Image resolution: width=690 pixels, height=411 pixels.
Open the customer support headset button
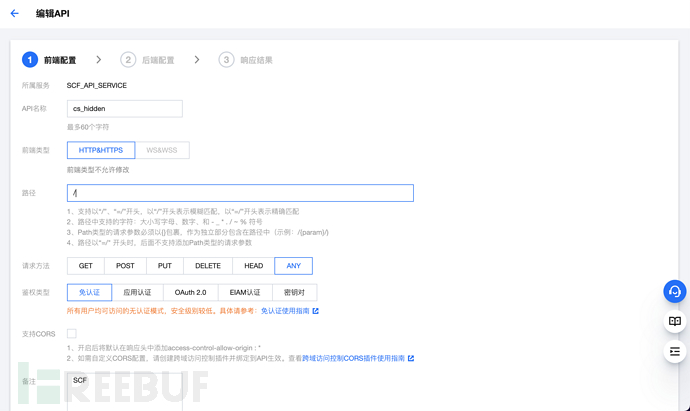(675, 291)
